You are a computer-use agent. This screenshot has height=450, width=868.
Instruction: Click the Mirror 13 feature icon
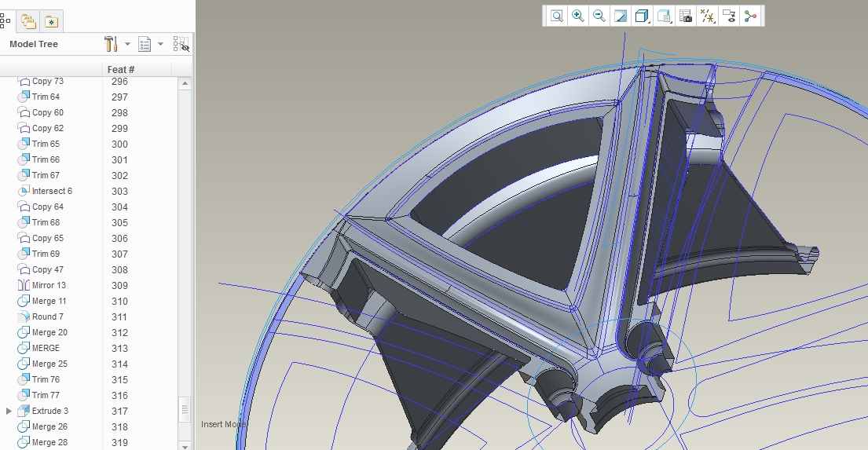[24, 285]
